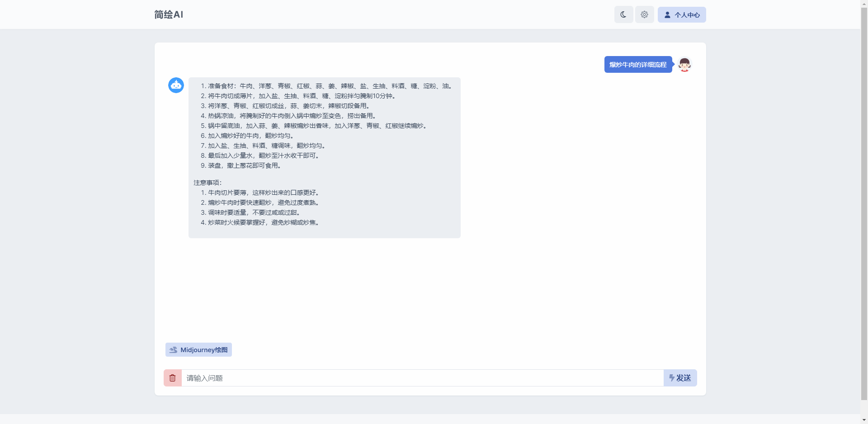Clear chat with the red trash icon

(173, 378)
